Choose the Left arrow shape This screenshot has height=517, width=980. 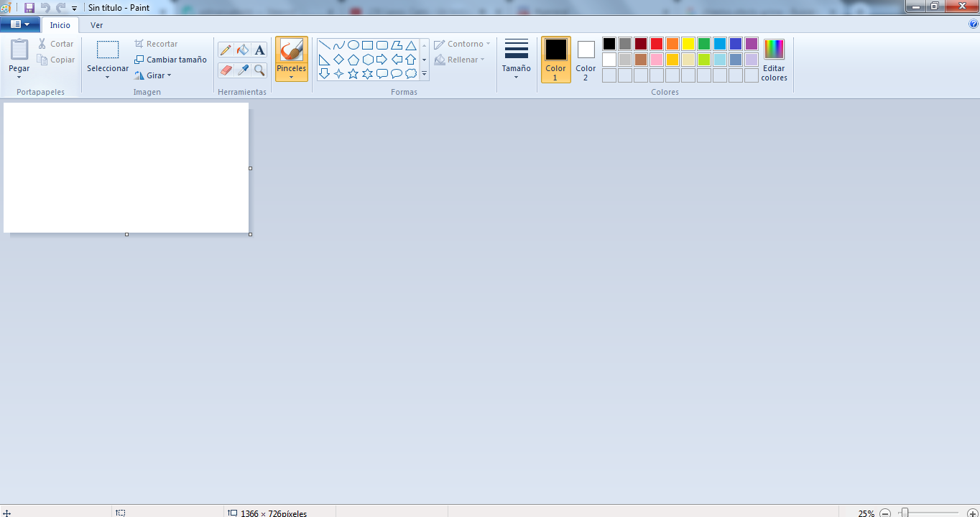397,60
